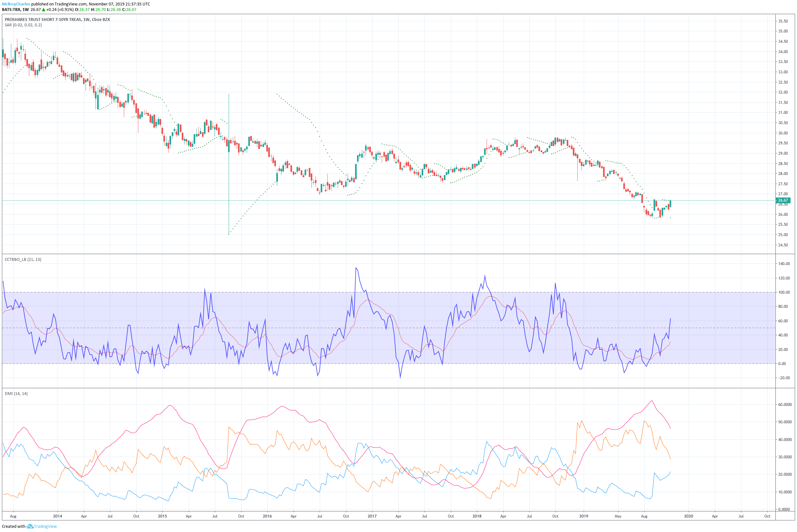Click the BATS:TBX, 1W ticker text
The width and height of the screenshot is (797, 532).
point(15,10)
